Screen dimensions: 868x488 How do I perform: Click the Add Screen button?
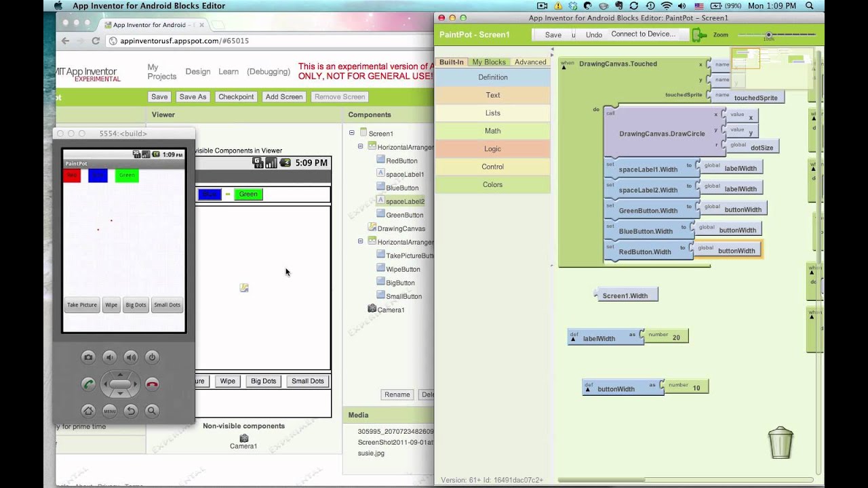pyautogui.click(x=284, y=96)
